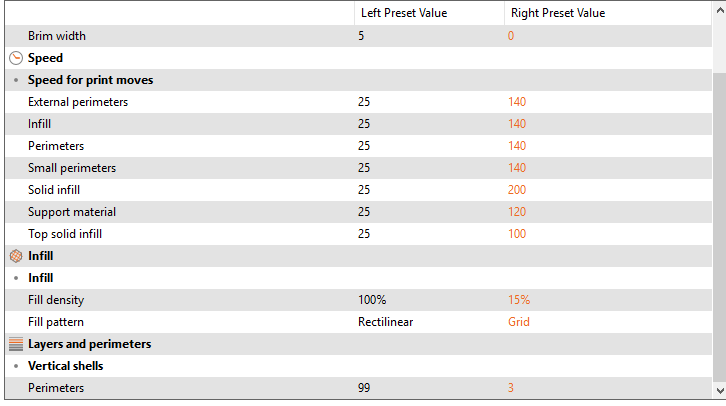Click bullet beside Infill subgroup
The width and height of the screenshot is (726, 406).
pyautogui.click(x=16, y=278)
